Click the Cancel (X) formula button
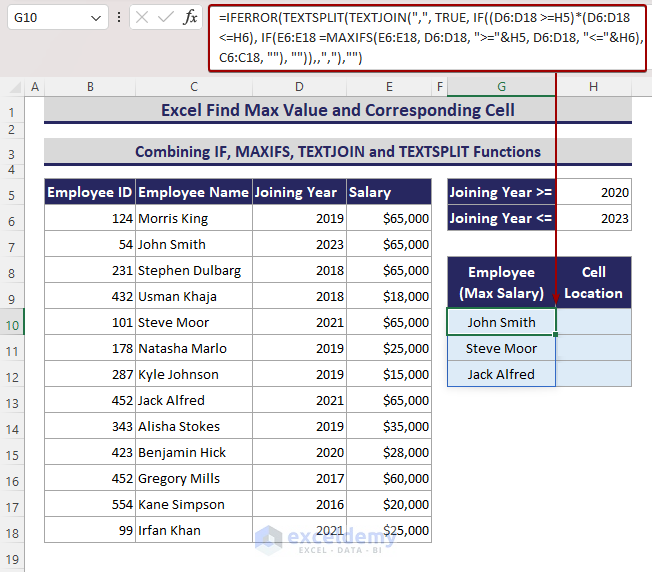The image size is (652, 572). [142, 18]
